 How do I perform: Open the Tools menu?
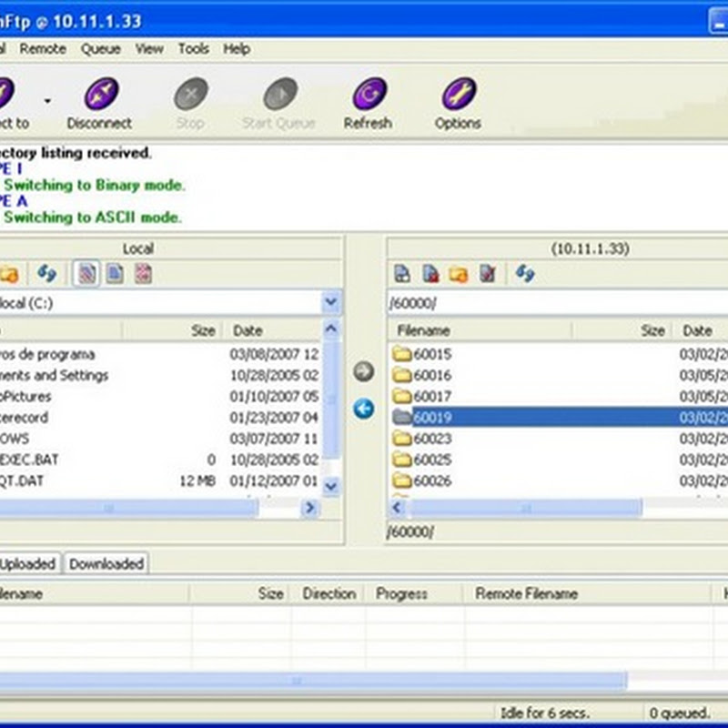(193, 49)
